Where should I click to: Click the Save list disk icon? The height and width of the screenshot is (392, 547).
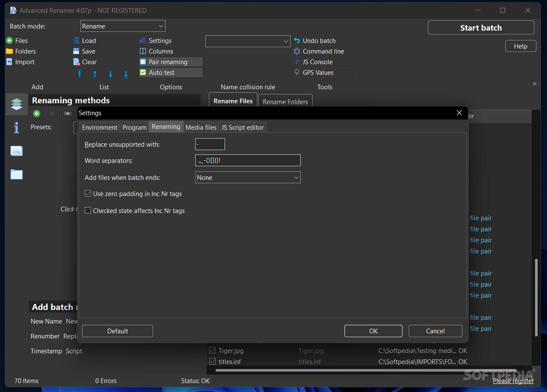tap(77, 51)
